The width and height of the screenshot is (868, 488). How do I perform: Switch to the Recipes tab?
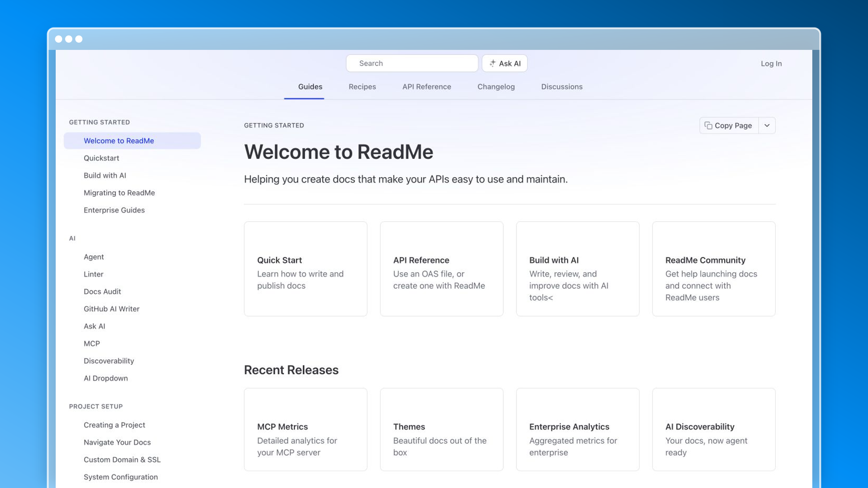[x=362, y=87]
